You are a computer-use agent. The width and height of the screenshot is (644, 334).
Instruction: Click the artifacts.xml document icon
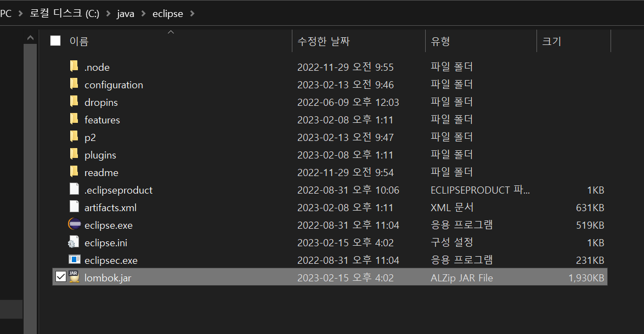75,207
